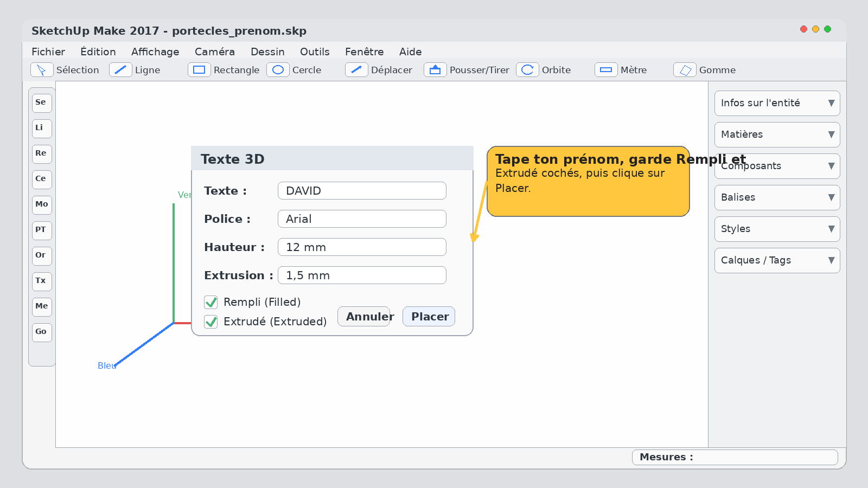Open the Fenêtre menu

tap(365, 52)
